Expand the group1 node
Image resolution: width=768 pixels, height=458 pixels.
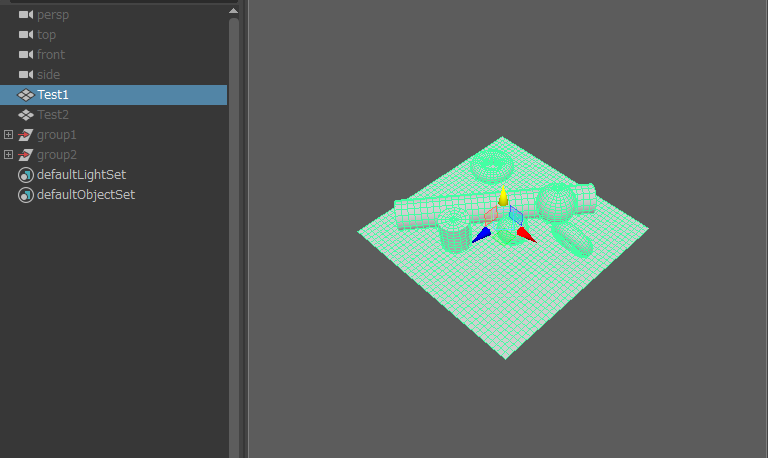8,134
